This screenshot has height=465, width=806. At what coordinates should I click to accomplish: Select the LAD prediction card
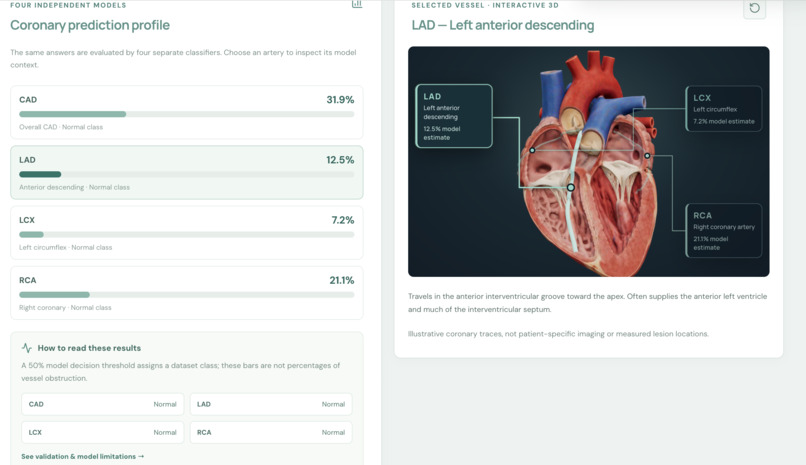187,173
